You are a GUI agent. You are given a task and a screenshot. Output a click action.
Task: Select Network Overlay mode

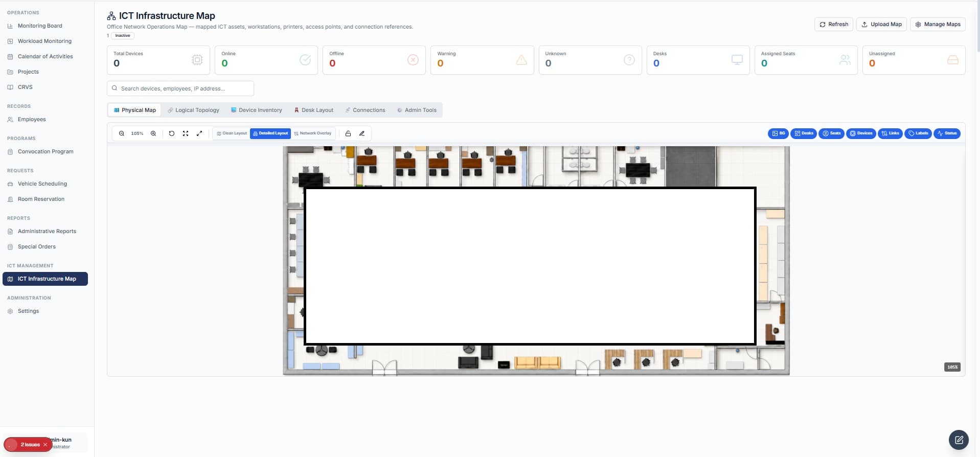(x=313, y=133)
